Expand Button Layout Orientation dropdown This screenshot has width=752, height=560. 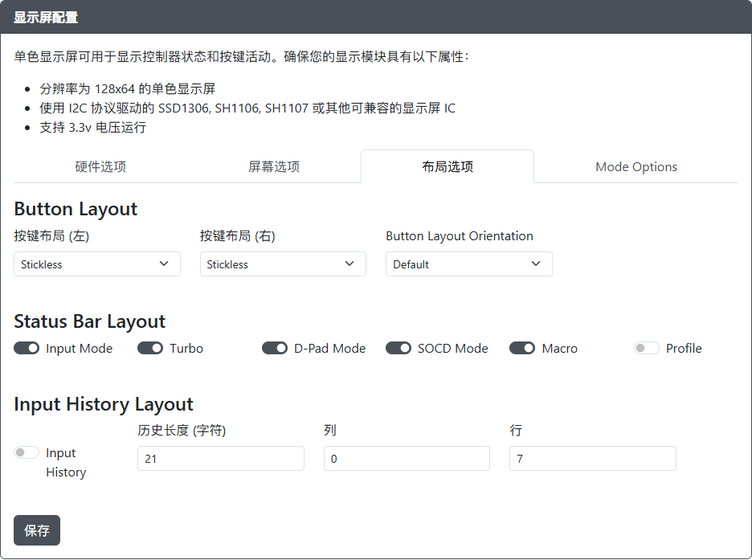pos(468,264)
